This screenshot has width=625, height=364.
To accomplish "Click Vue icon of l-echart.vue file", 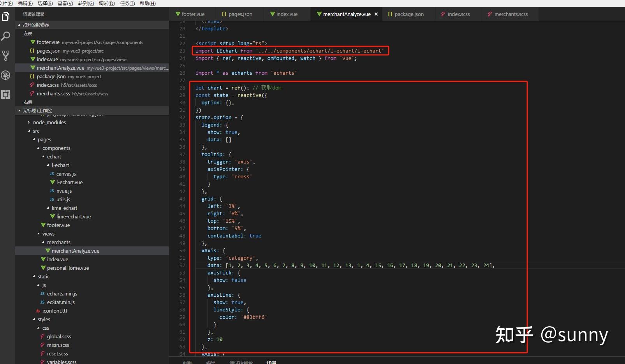I will [53, 182].
